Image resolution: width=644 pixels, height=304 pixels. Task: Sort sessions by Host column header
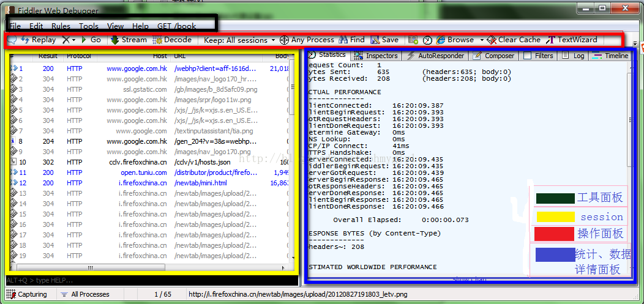click(x=135, y=56)
